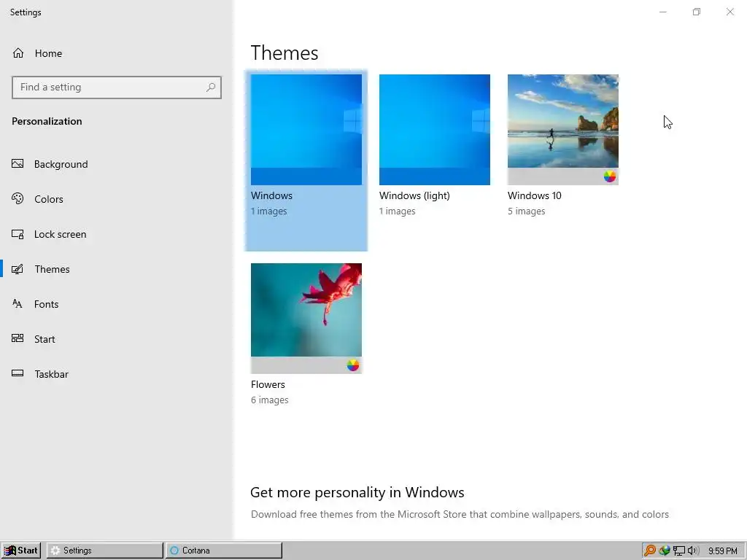Close the Settings window
The width and height of the screenshot is (747, 560).
pyautogui.click(x=729, y=12)
